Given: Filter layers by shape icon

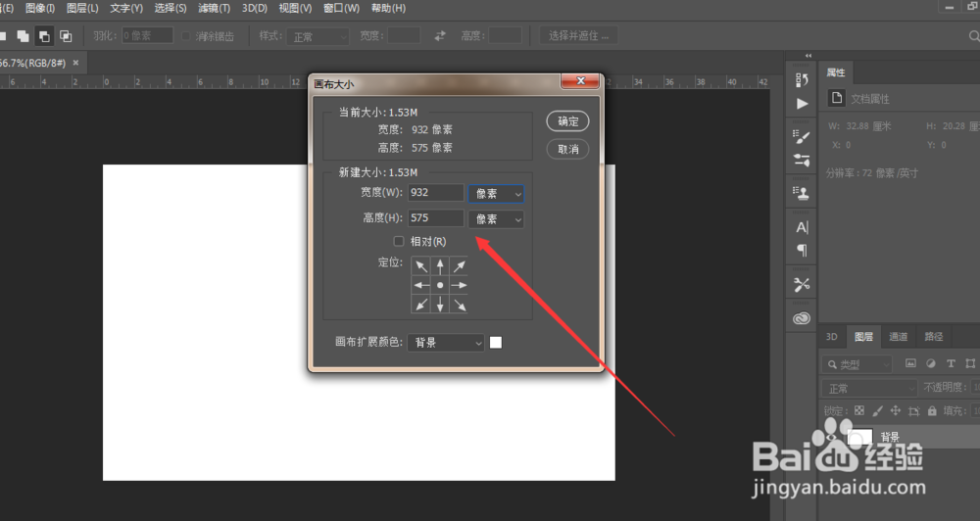Looking at the screenshot, I should (970, 363).
